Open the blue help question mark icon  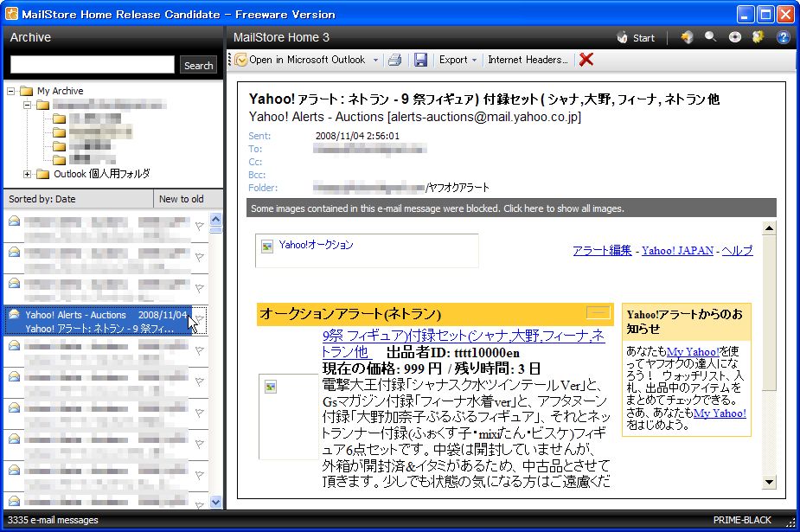pos(784,37)
